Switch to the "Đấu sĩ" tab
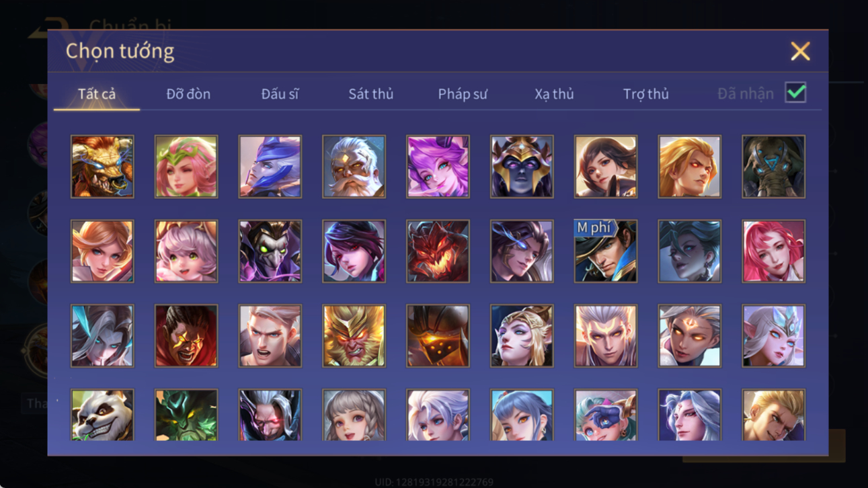The image size is (868, 488). click(280, 94)
